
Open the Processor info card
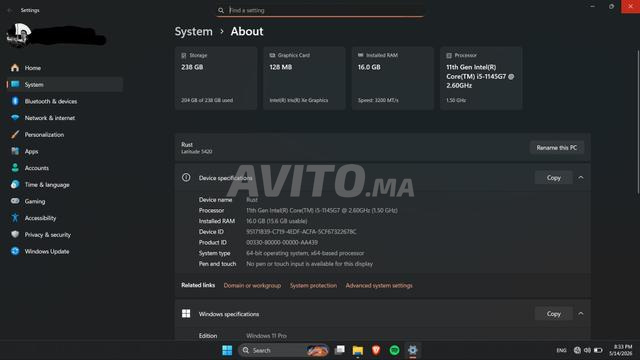click(481, 78)
